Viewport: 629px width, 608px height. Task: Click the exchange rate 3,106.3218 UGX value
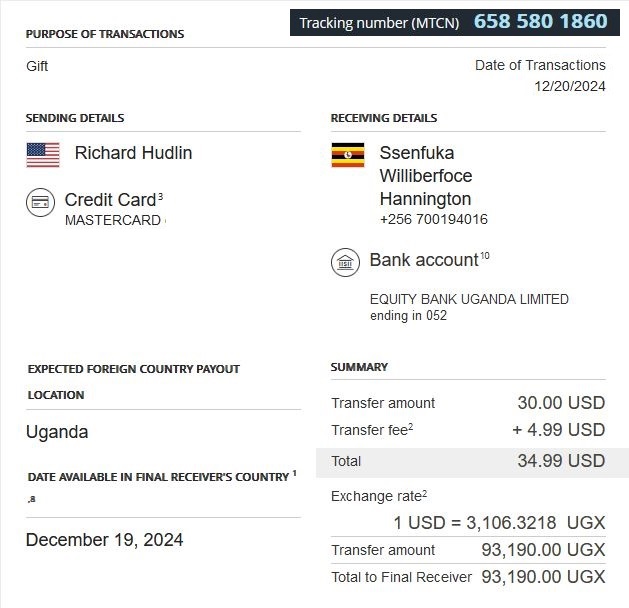point(498,522)
